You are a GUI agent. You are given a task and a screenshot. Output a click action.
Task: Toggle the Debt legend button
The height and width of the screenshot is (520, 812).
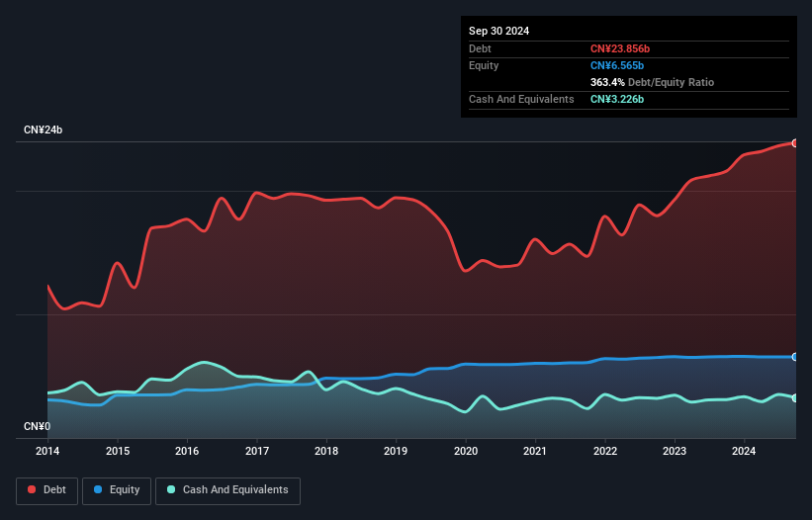point(46,490)
